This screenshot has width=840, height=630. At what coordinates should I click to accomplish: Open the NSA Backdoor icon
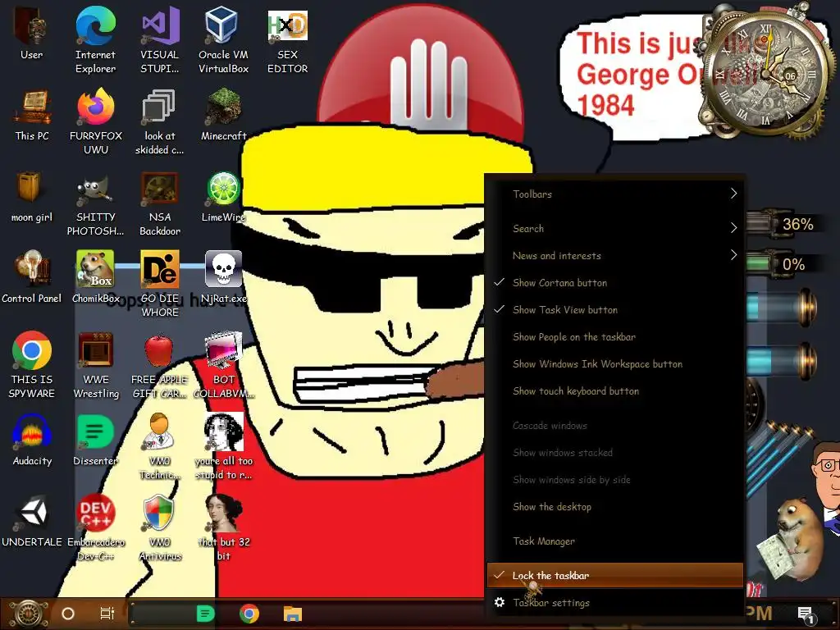[160, 203]
